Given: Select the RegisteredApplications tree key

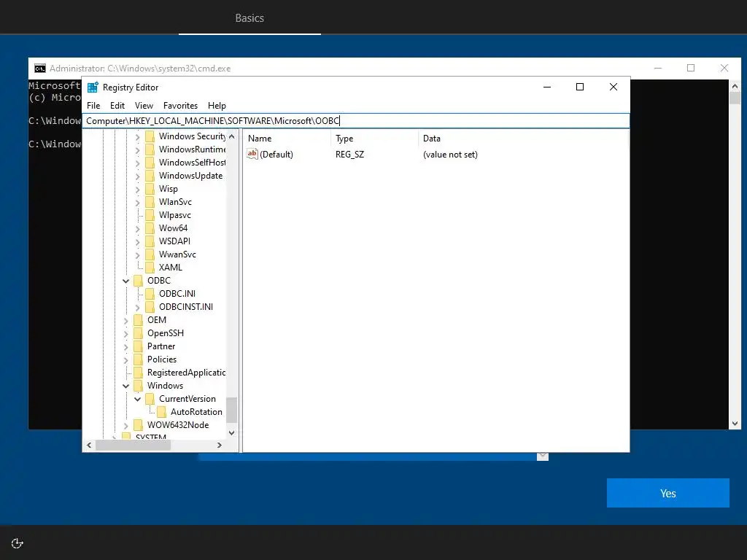Looking at the screenshot, I should (x=186, y=373).
